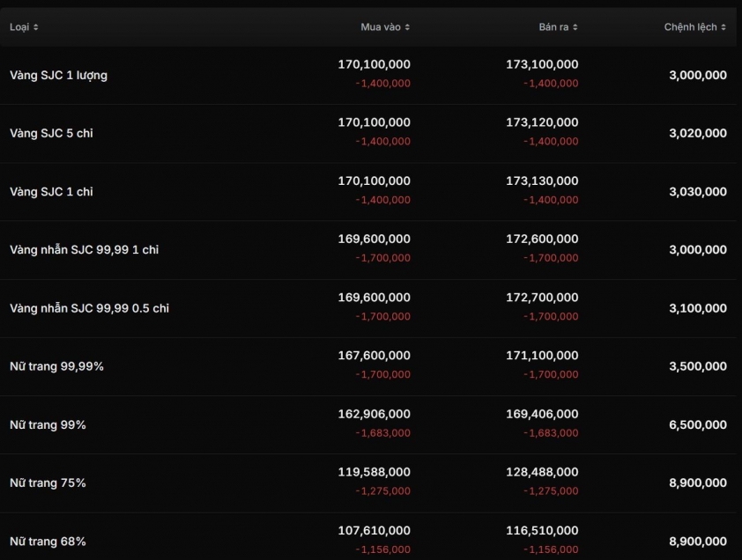Pick the Nữ trang 75% row label
This screenshot has width=742, height=560.
48,483
